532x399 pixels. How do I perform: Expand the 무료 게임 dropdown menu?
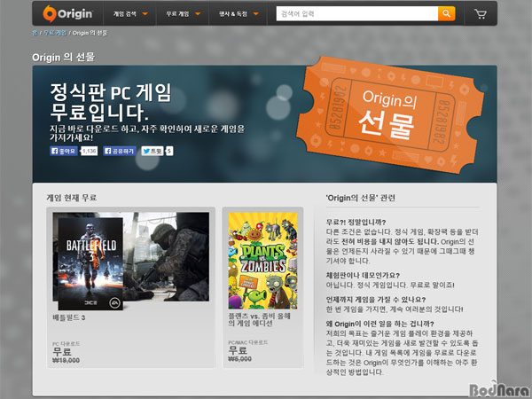pos(184,14)
